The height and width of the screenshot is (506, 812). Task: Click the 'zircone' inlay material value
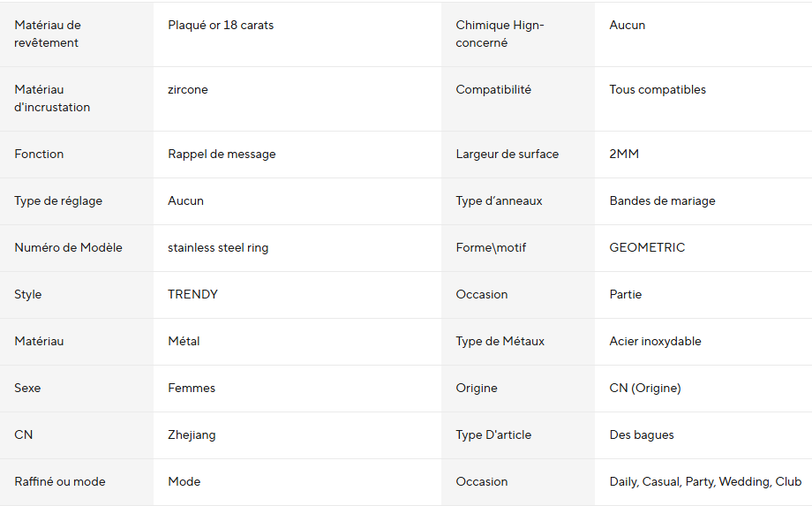click(188, 89)
